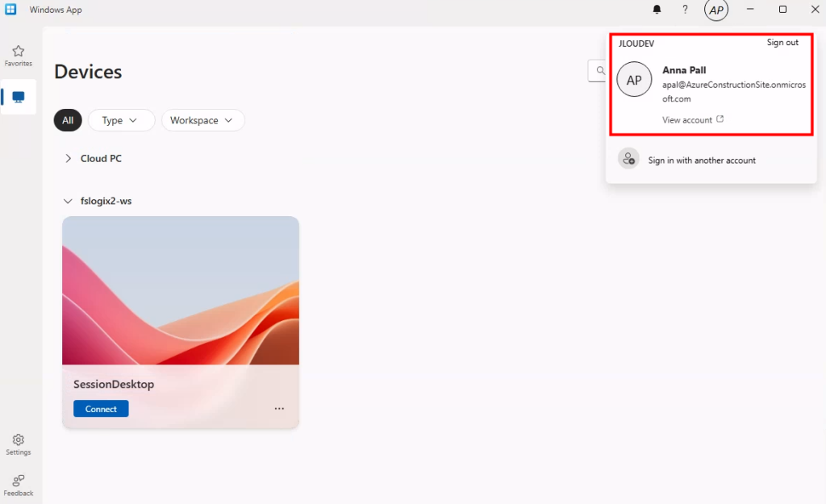826x504 pixels.
Task: Expand the Cloud PC group
Action: pyautogui.click(x=69, y=159)
